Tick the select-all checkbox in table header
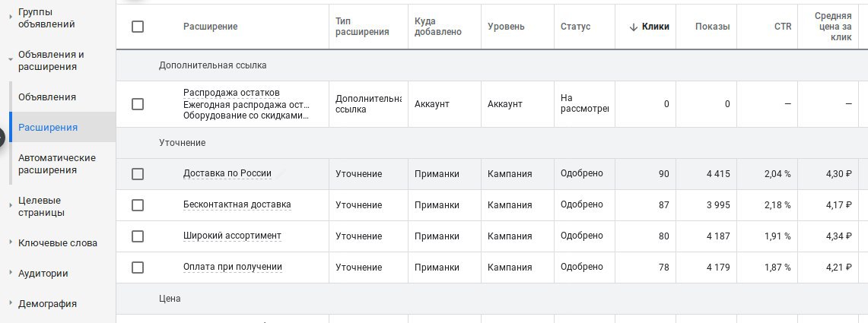 coord(138,27)
